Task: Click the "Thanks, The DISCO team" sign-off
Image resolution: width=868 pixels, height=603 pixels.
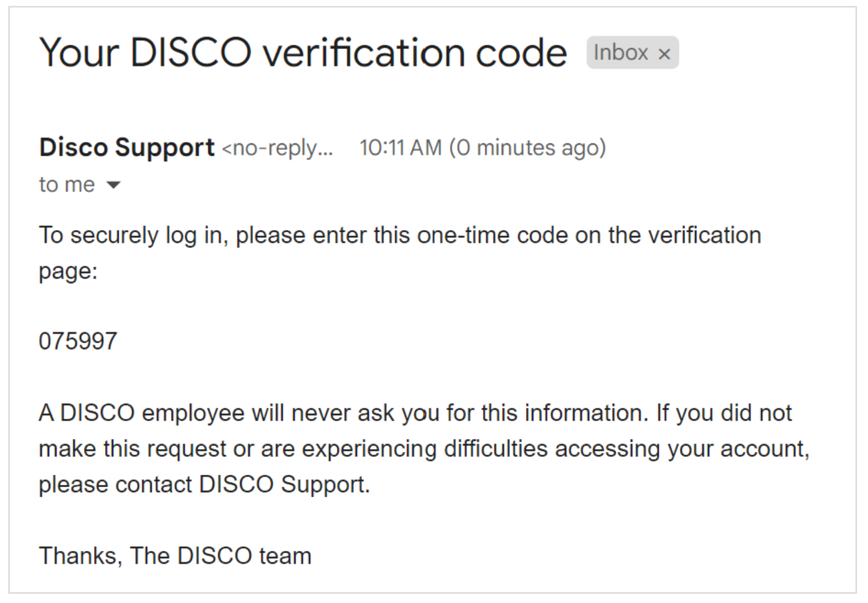Action: pyautogui.click(x=175, y=556)
